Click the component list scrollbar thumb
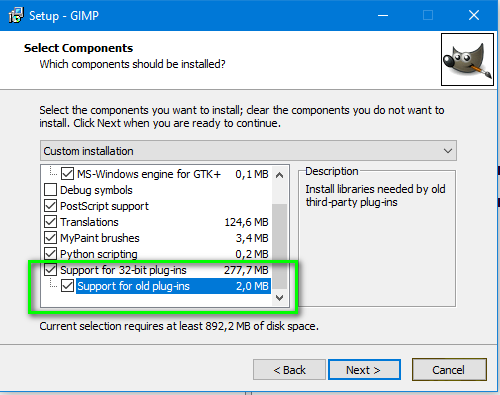Screen dimensions: 500x395 coord(280,246)
